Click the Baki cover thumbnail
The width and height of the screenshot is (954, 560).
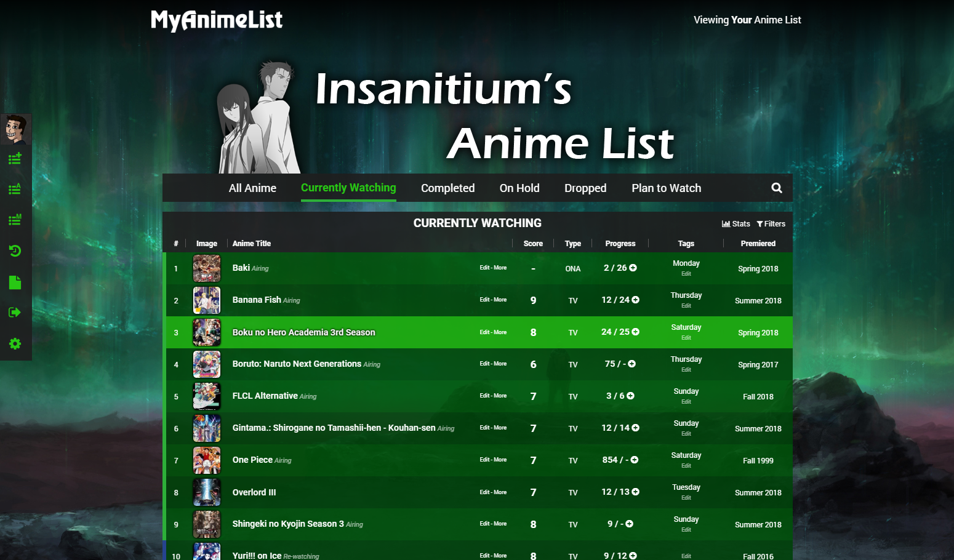point(207,268)
